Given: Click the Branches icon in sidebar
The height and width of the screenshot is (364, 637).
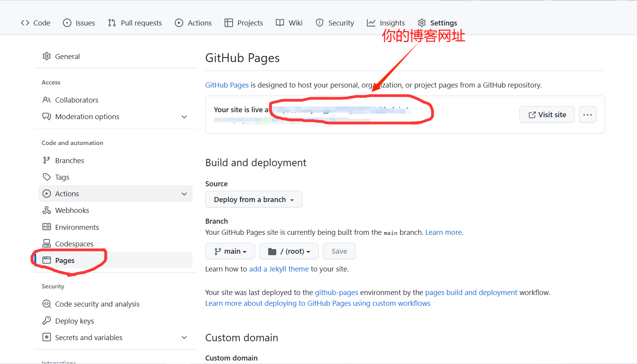Looking at the screenshot, I should tap(47, 160).
